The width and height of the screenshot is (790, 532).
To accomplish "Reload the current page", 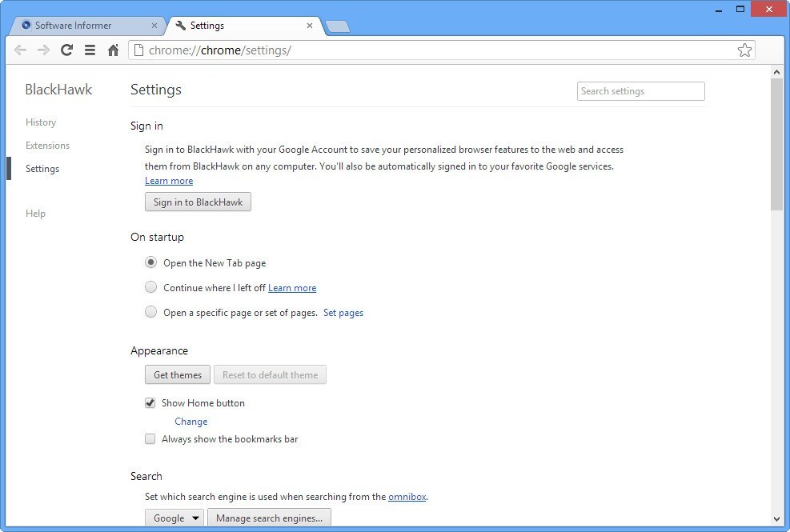I will [66, 50].
